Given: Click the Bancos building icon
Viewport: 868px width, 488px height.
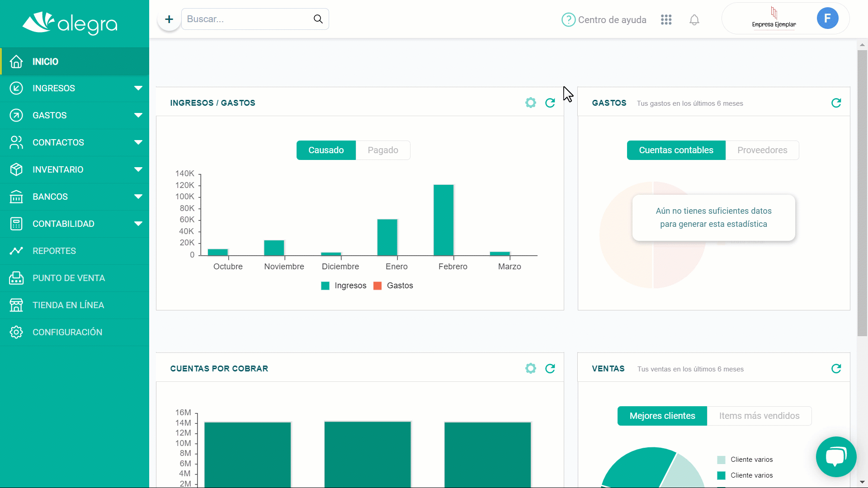Looking at the screenshot, I should [x=16, y=197].
